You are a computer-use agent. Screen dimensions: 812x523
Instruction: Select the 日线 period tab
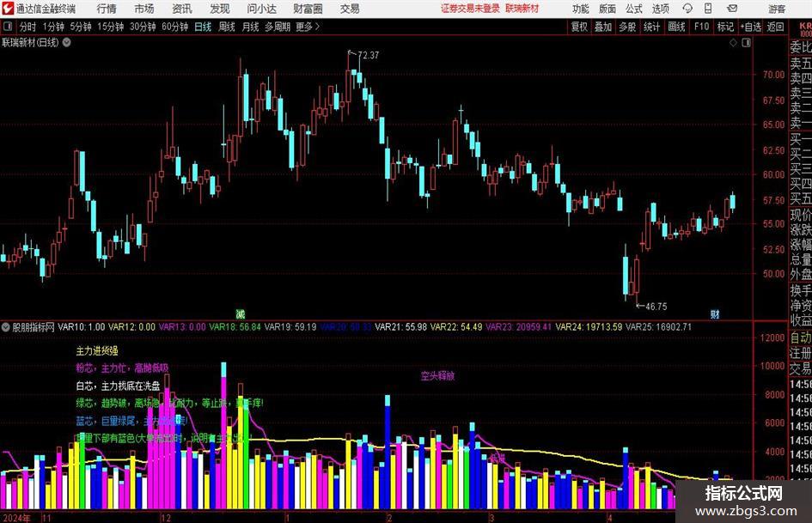pos(203,27)
